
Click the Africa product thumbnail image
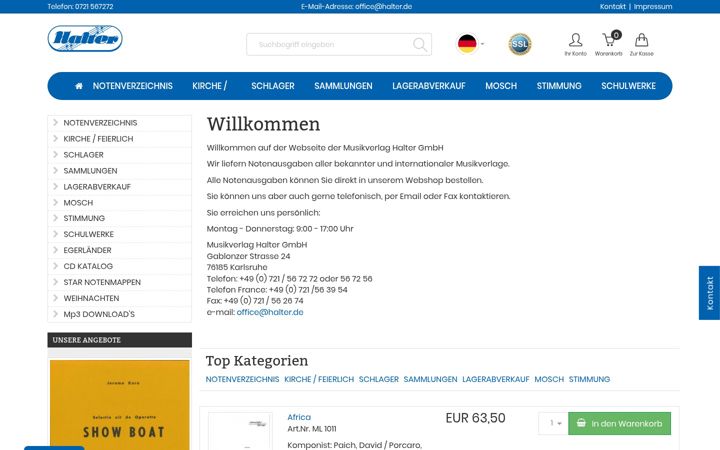point(240,432)
